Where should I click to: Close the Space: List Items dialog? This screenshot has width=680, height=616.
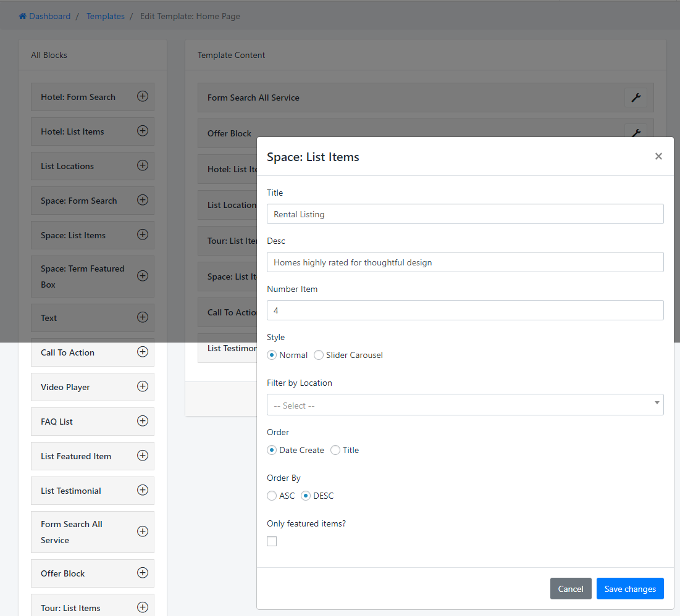click(658, 156)
